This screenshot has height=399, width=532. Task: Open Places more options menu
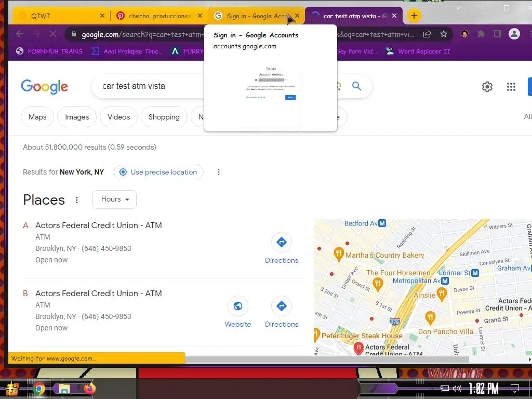pos(77,200)
